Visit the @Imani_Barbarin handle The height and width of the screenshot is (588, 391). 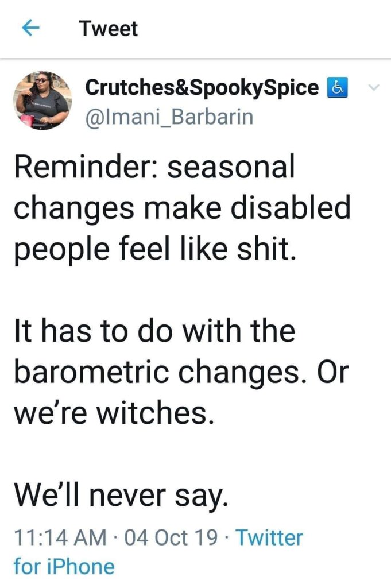[169, 117]
